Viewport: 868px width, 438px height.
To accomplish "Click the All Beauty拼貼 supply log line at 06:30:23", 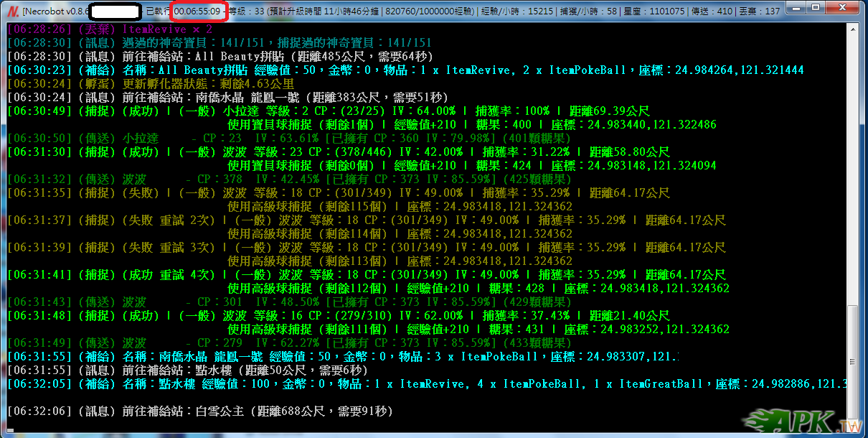I will pos(405,70).
